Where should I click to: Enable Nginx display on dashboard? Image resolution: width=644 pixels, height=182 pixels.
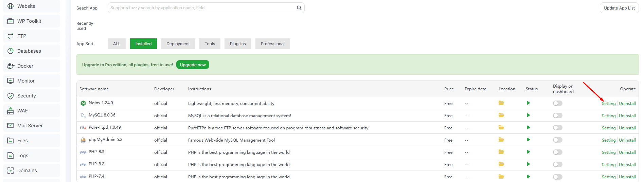tap(557, 103)
